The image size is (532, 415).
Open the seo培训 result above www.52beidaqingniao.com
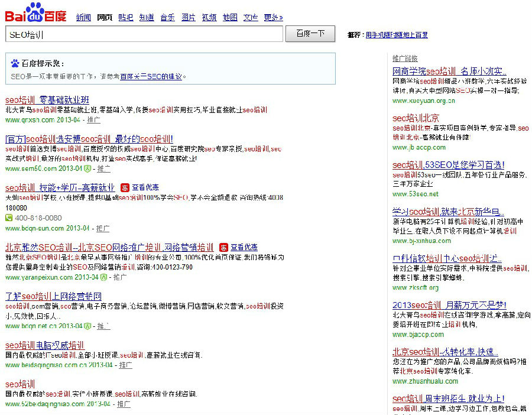[20, 384]
